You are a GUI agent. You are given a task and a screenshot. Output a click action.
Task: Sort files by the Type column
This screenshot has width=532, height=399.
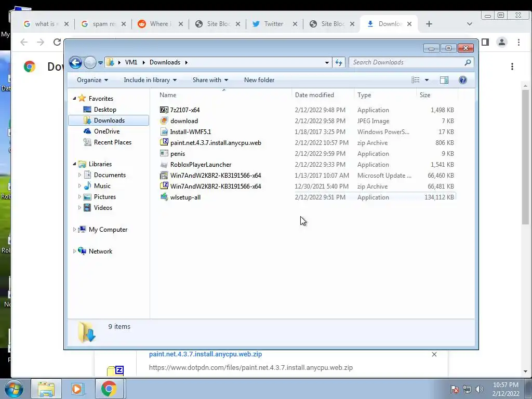[385, 95]
